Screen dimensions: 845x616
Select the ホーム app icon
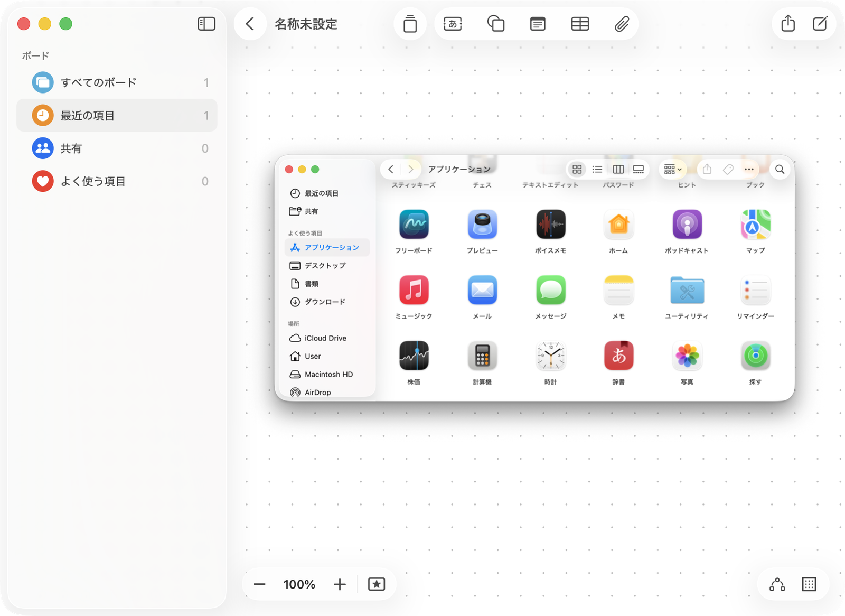point(618,225)
